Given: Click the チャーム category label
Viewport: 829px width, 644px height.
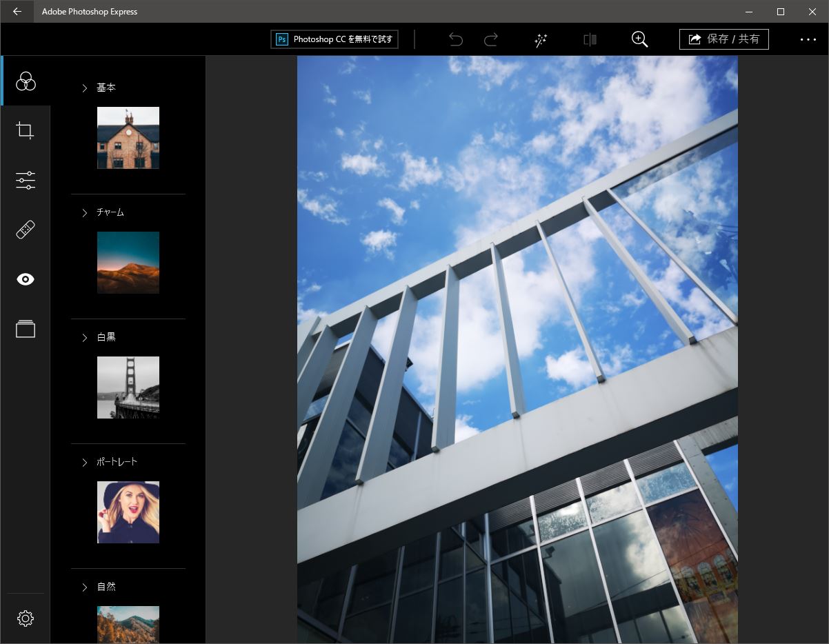Looking at the screenshot, I should (x=110, y=212).
